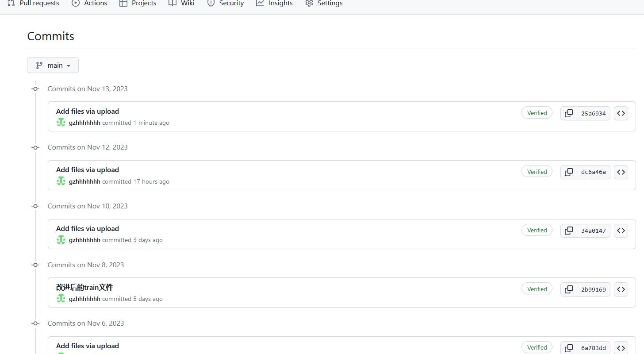Click the avatar beside the 3 days ago commit
Image resolution: width=644 pixels, height=354 pixels.
pos(61,240)
